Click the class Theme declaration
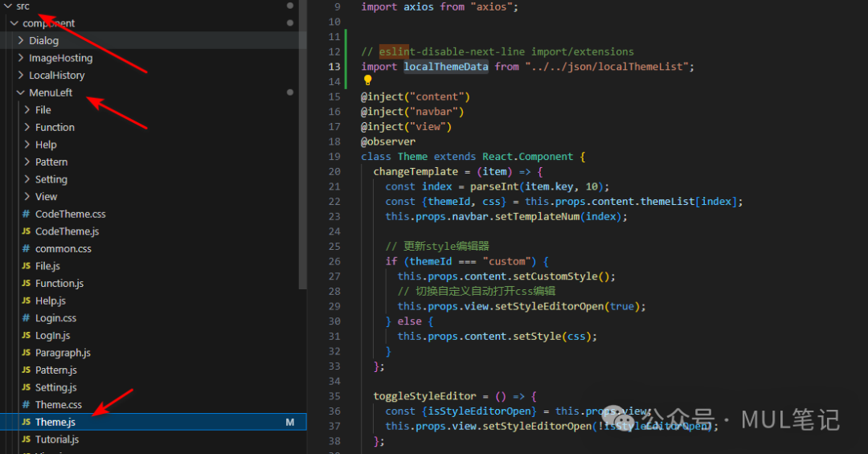This screenshot has width=868, height=454. coord(394,157)
